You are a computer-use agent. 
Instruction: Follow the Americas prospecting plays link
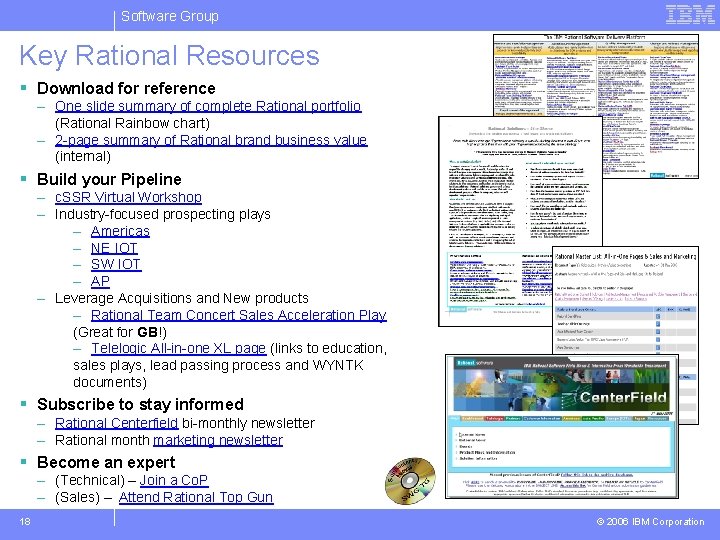pyautogui.click(x=120, y=231)
